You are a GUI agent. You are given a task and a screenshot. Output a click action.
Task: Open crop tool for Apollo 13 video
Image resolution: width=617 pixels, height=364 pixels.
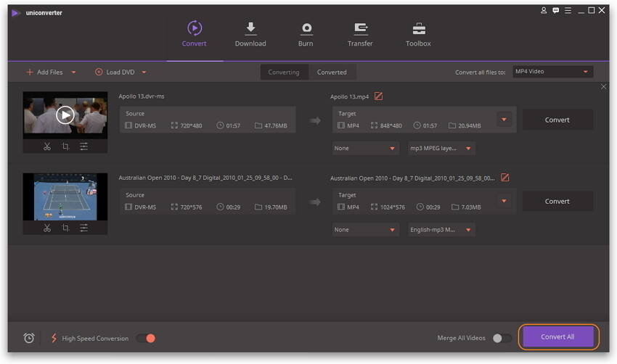pos(65,146)
